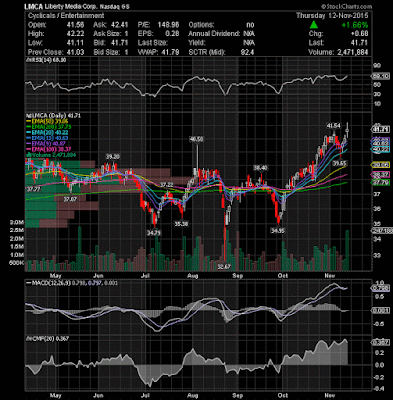
Task: Click the Open price 41.58
Action: pos(75,25)
